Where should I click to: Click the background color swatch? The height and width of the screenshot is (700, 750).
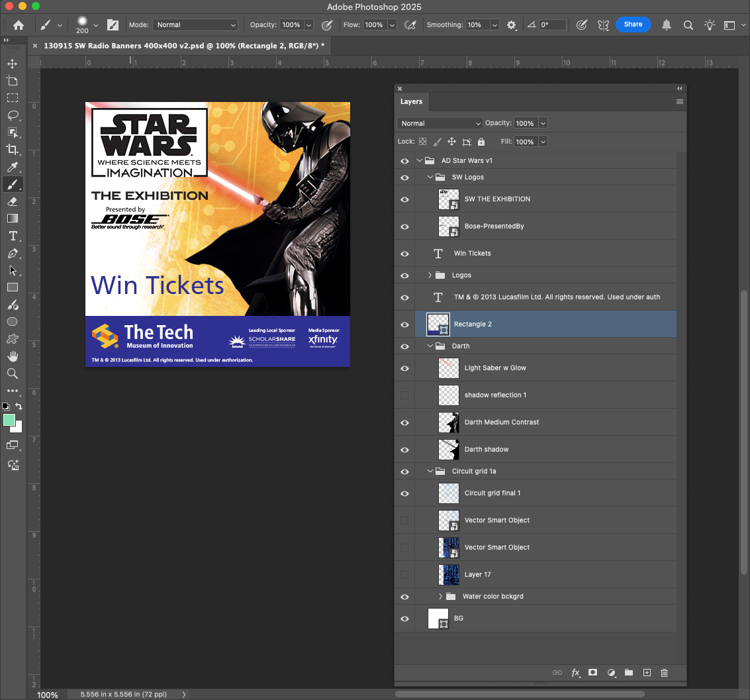(x=18, y=428)
